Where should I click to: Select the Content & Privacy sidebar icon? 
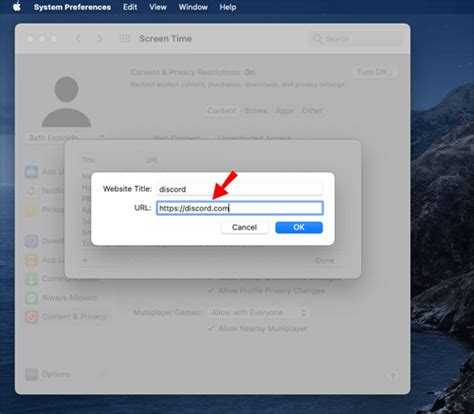[x=32, y=316]
